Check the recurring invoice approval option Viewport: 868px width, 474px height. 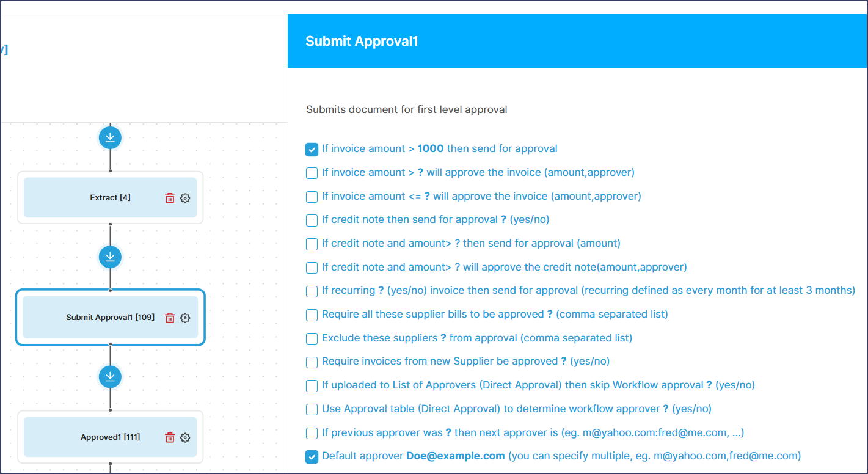click(312, 291)
